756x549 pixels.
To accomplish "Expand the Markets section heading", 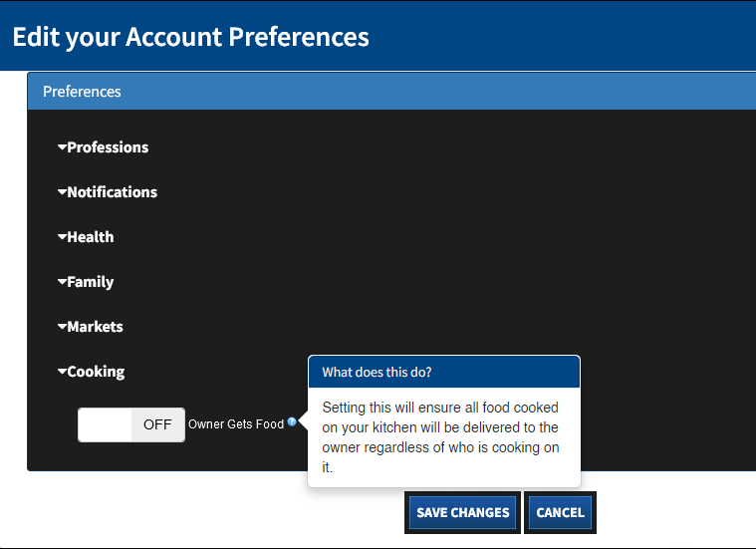I will click(x=96, y=327).
